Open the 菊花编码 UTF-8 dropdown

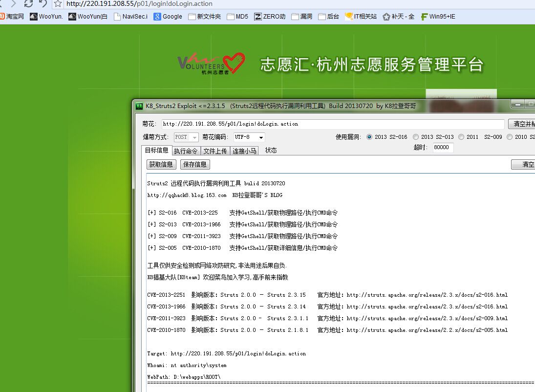(249, 137)
